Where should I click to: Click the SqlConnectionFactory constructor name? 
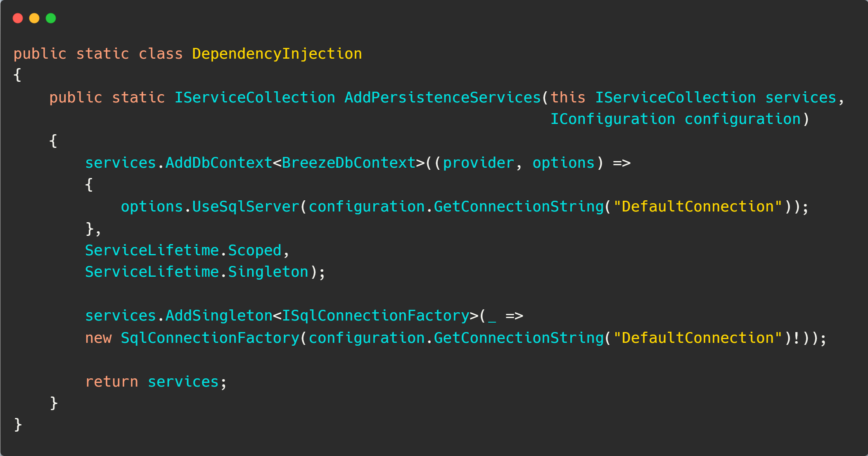(x=210, y=338)
